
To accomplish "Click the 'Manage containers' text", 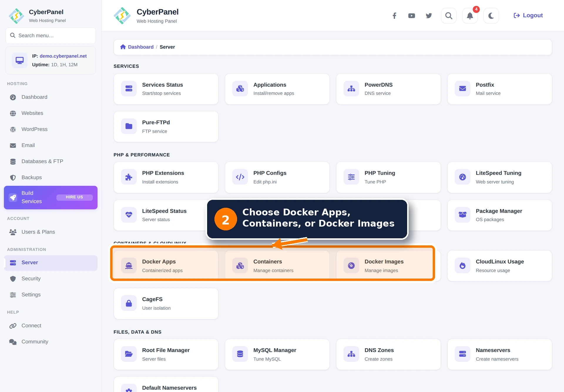I will tap(273, 271).
